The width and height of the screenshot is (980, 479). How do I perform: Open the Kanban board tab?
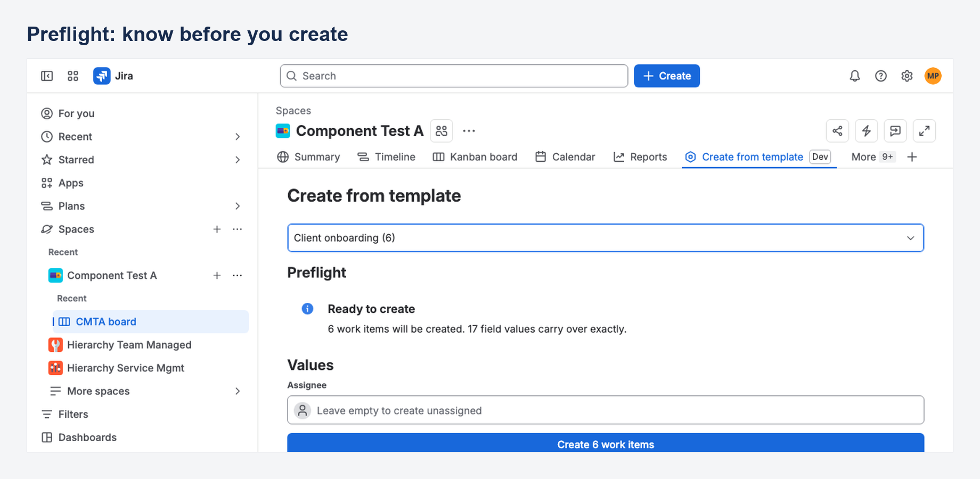pos(475,157)
